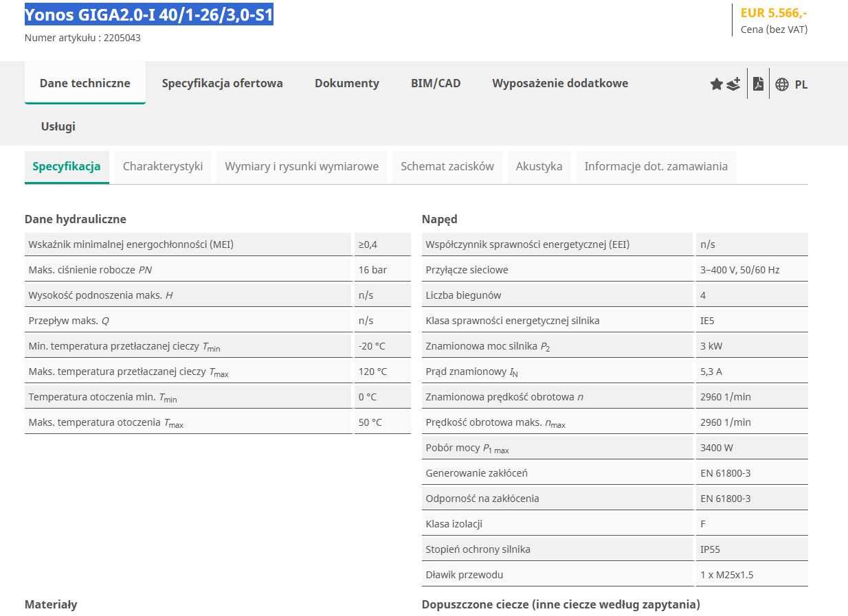Click the 'Prąd znamionowy' row label
This screenshot has height=616, width=848.
(x=471, y=372)
